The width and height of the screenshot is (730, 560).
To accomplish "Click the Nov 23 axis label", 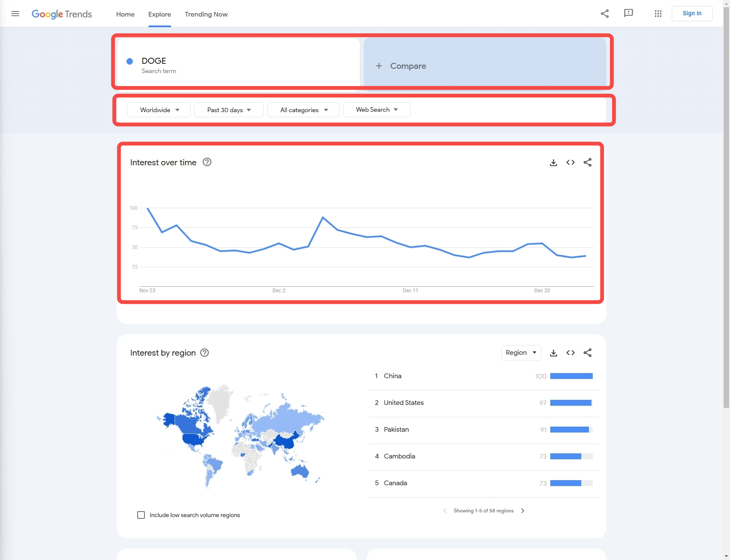I will [147, 291].
